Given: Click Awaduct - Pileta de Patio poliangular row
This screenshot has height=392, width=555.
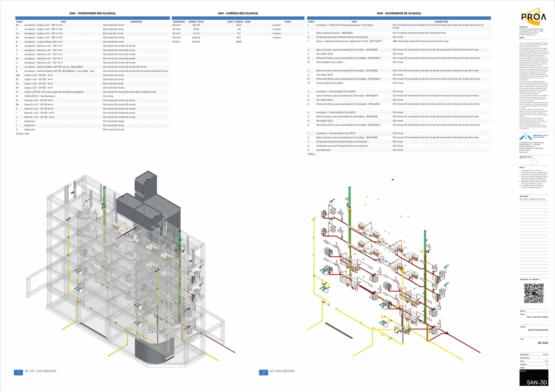Looking at the screenshot, I should point(399,26).
